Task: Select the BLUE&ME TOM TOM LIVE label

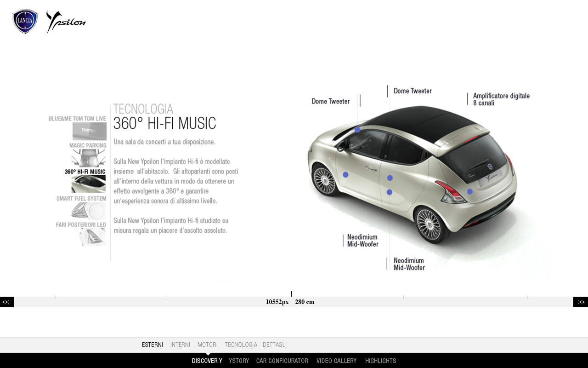Action: pos(77,119)
